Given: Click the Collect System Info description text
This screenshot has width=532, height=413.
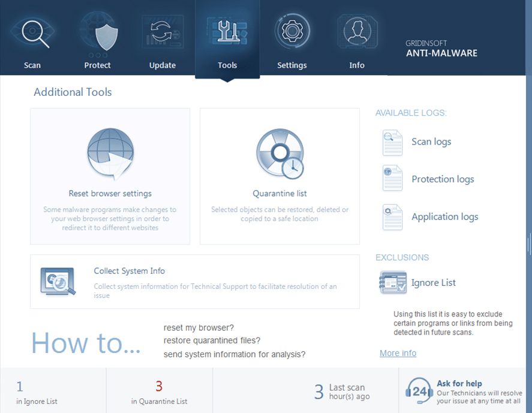Looking at the screenshot, I should tap(215, 291).
